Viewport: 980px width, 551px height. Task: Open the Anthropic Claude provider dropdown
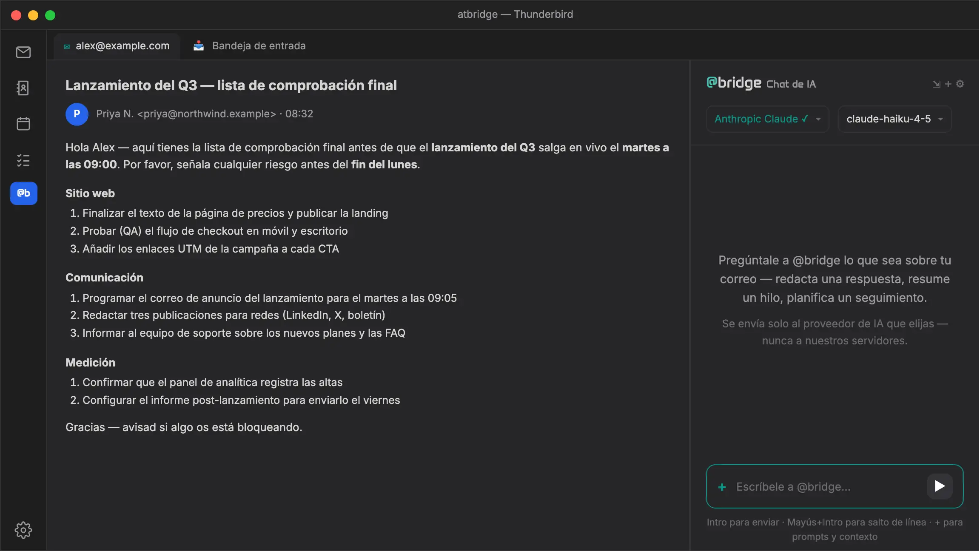coord(768,119)
